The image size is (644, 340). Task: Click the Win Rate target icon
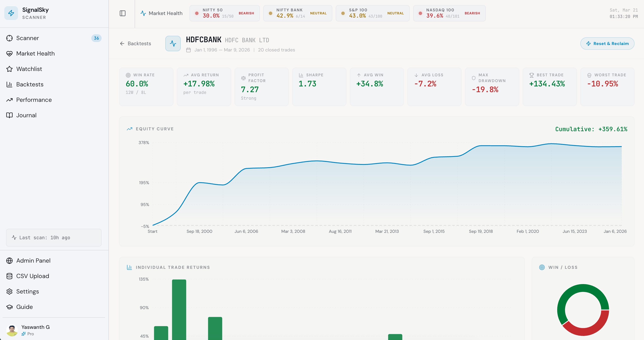point(128,75)
